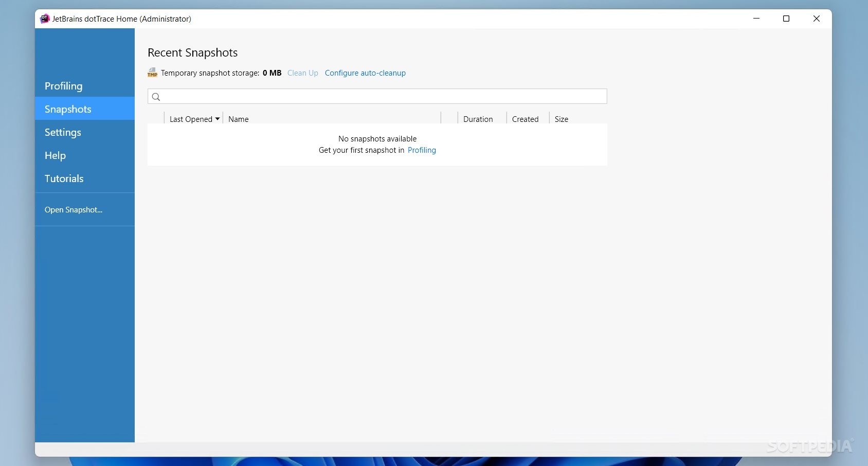Click the snapshot search field
Viewport: 868px width, 466px height.
coord(377,96)
